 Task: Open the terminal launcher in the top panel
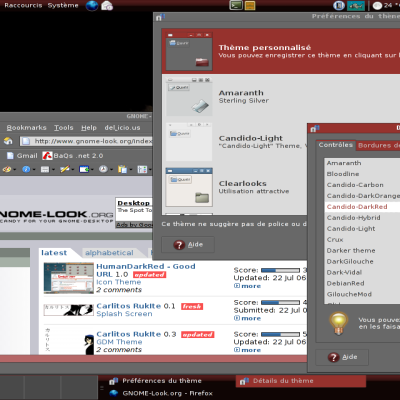pyautogui.click(x=236, y=5)
